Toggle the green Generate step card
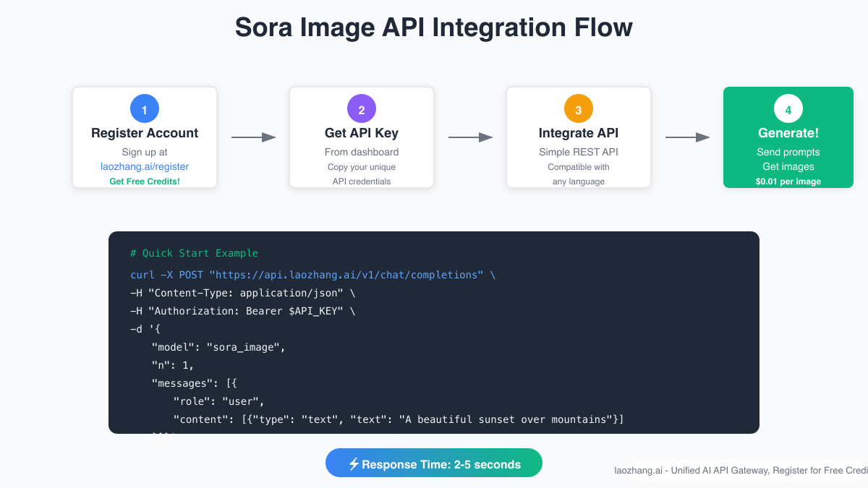This screenshot has height=488, width=868. [x=788, y=137]
